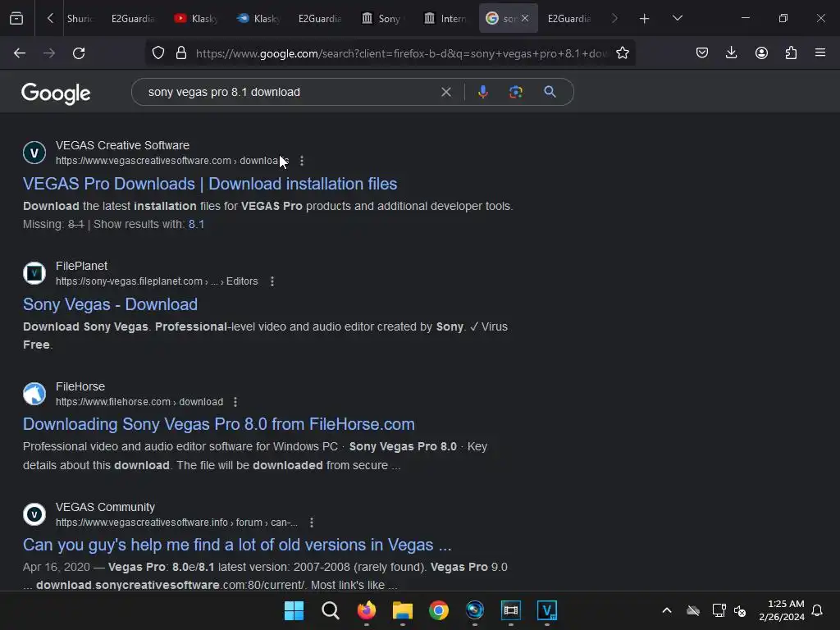Open the notifications bell
This screenshot has width=840, height=630.
click(x=817, y=610)
